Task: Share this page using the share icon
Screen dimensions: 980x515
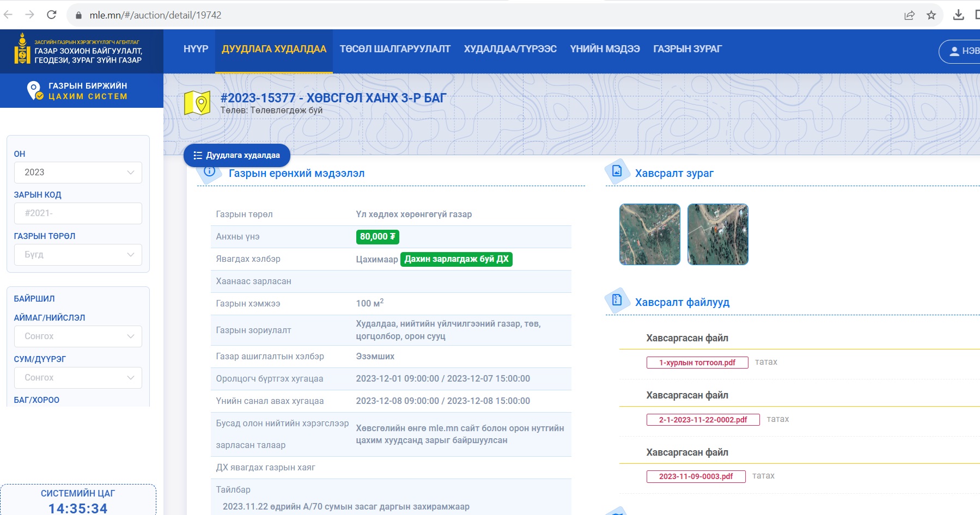Action: (x=909, y=15)
